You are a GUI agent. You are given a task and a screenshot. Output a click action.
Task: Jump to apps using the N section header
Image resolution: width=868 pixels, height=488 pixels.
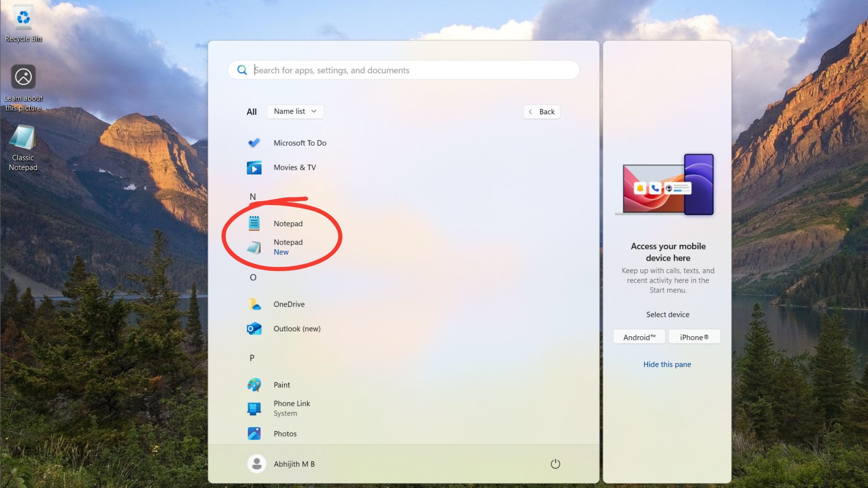pos(253,196)
